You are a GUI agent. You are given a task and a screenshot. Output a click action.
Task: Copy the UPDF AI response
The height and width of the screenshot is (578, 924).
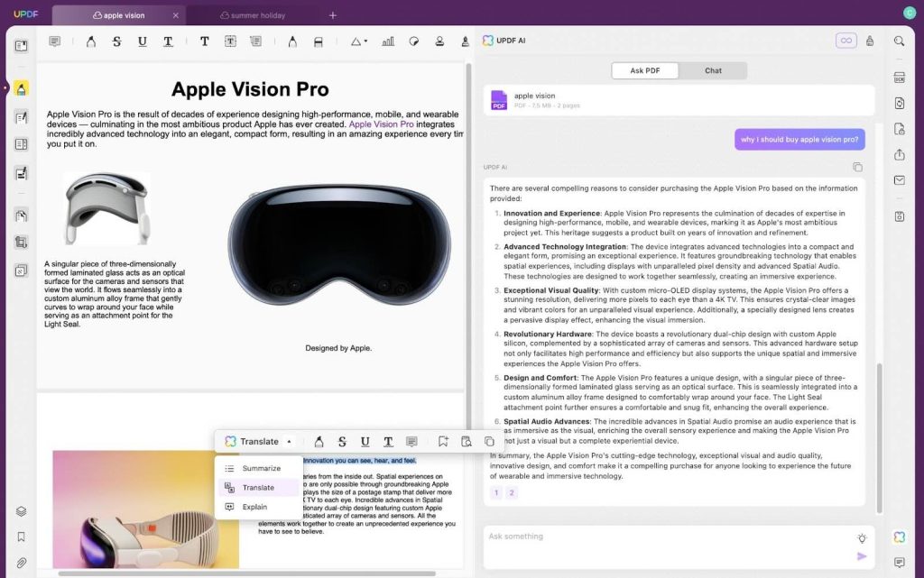coord(857,167)
